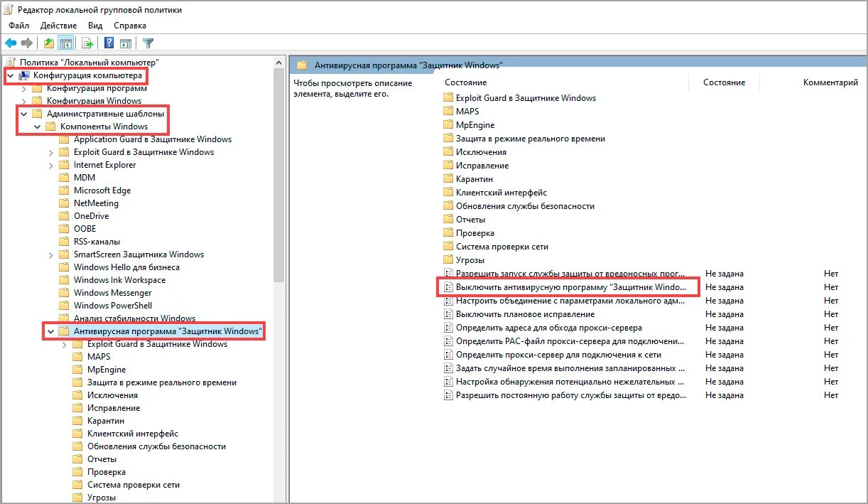Screen dimensions: 868x504
Task: Open Система проверки сети folder in right pane
Action: [502, 247]
